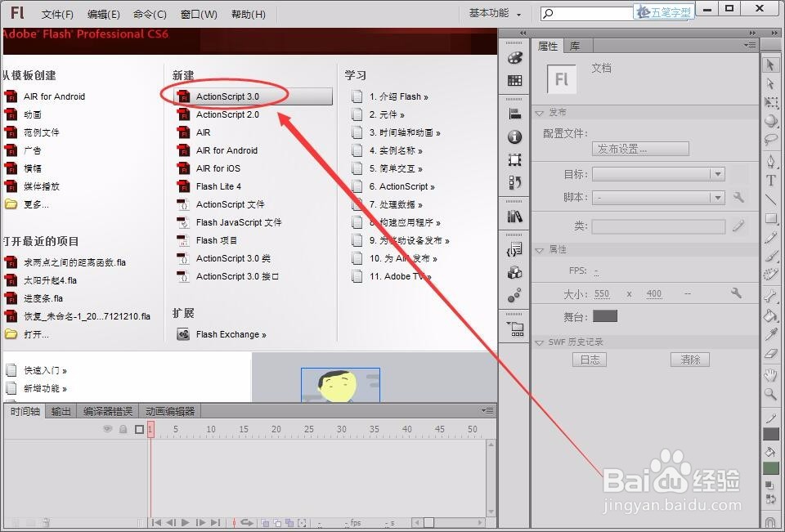Open the properties panel options menu
785x532 pixels.
[x=750, y=45]
